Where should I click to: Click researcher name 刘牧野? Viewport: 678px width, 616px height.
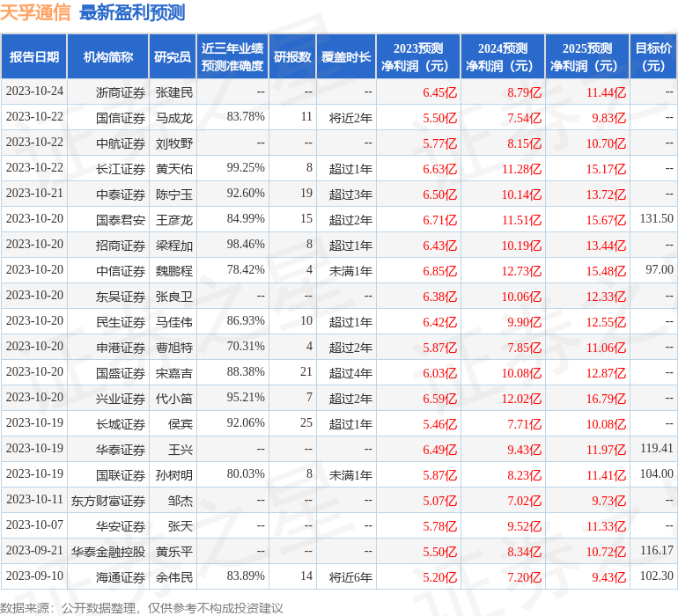click(174, 143)
